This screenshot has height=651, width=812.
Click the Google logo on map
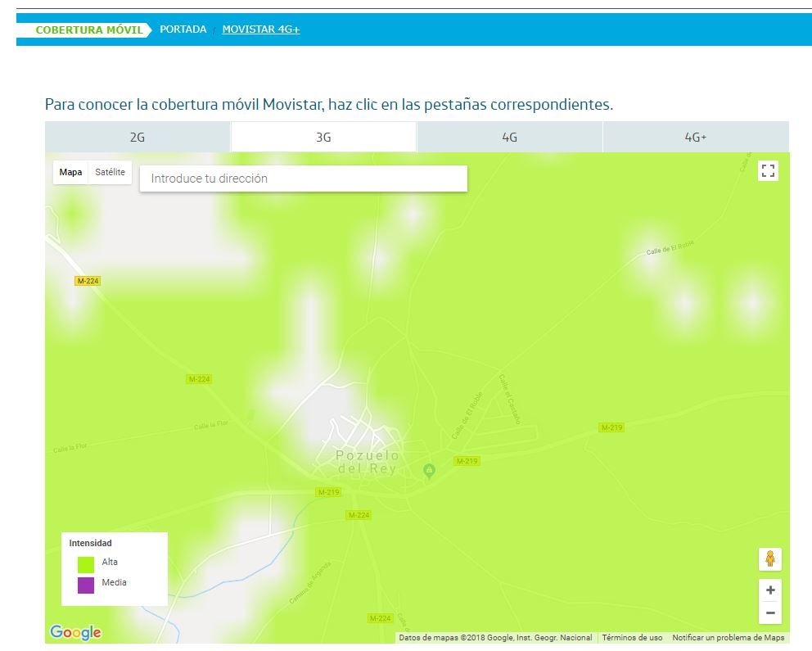coord(75,632)
